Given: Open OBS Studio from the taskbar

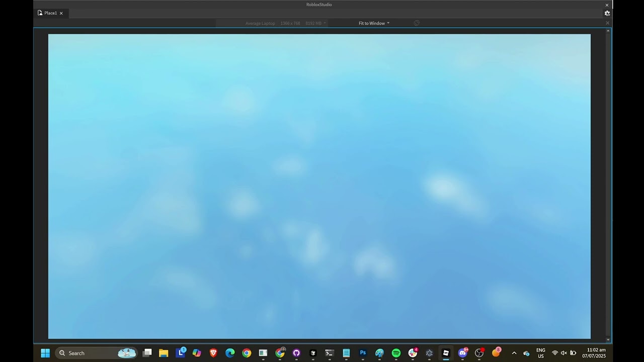Looking at the screenshot, I should [x=479, y=353].
